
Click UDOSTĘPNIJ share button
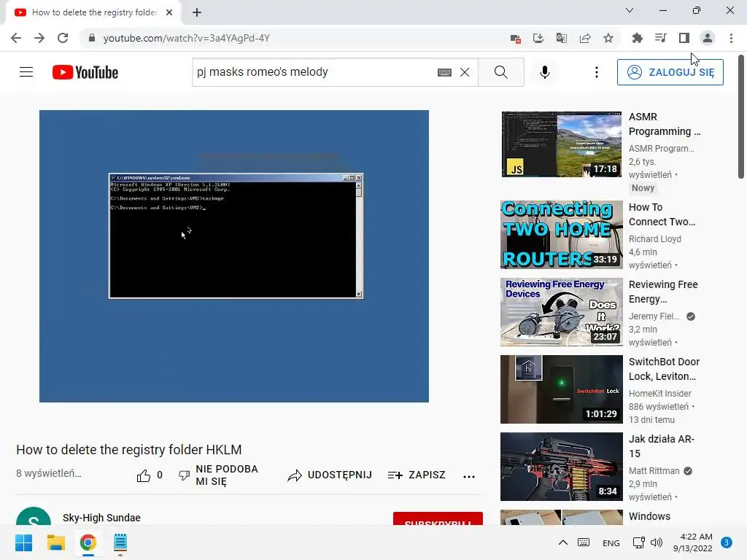(x=330, y=475)
